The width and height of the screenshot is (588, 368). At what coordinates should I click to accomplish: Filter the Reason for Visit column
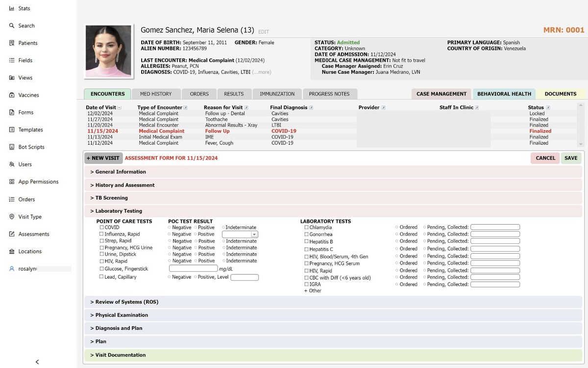(246, 107)
